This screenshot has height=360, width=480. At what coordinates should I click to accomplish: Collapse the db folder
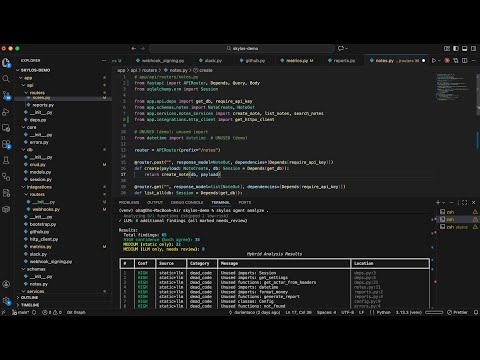(x=30, y=150)
